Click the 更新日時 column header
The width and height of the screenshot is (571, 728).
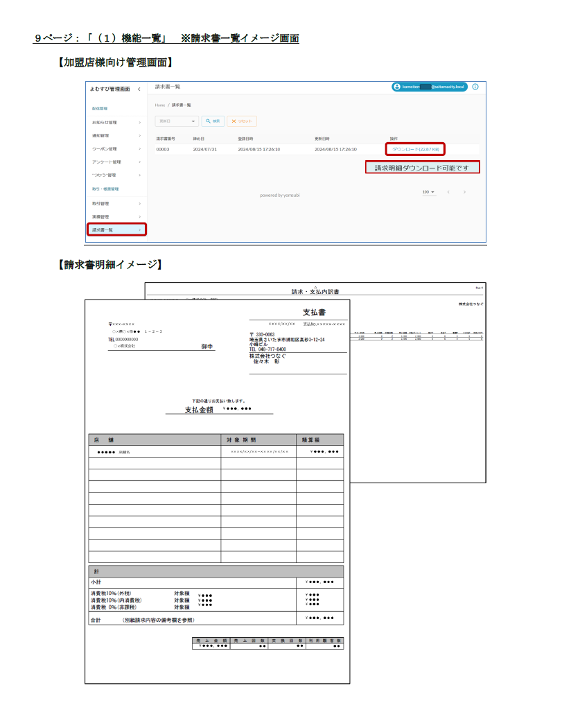tap(322, 139)
